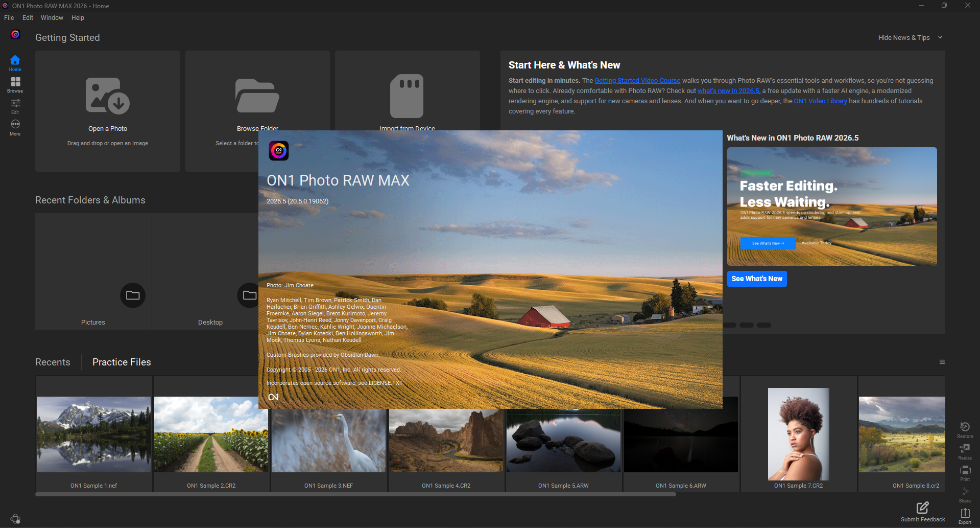The width and height of the screenshot is (980, 528).
Task: Click the See What's New button
Action: pyautogui.click(x=757, y=279)
